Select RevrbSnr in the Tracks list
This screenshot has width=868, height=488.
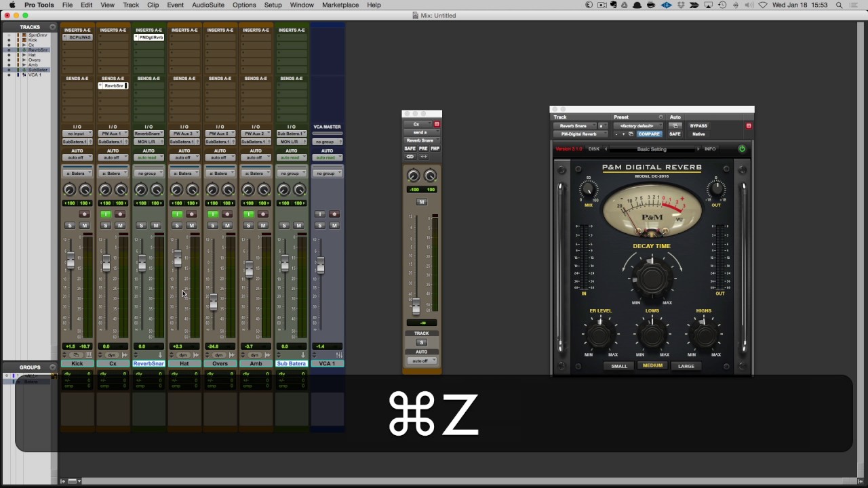38,50
